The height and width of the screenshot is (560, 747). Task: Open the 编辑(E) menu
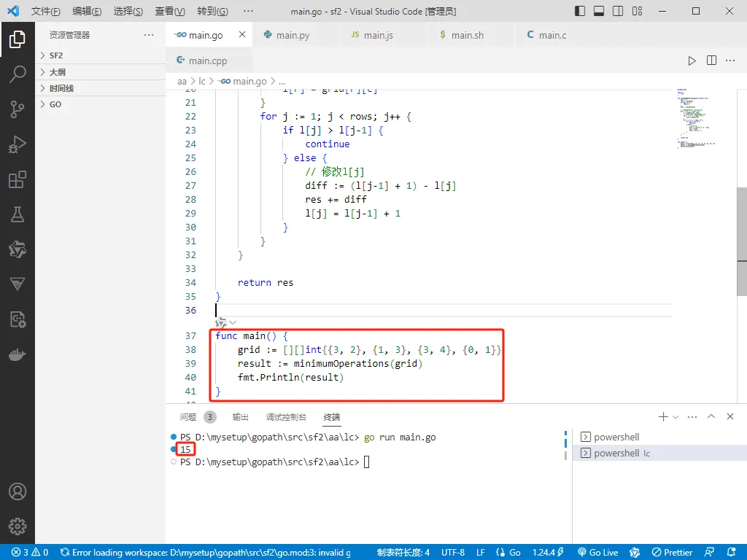[x=87, y=11]
